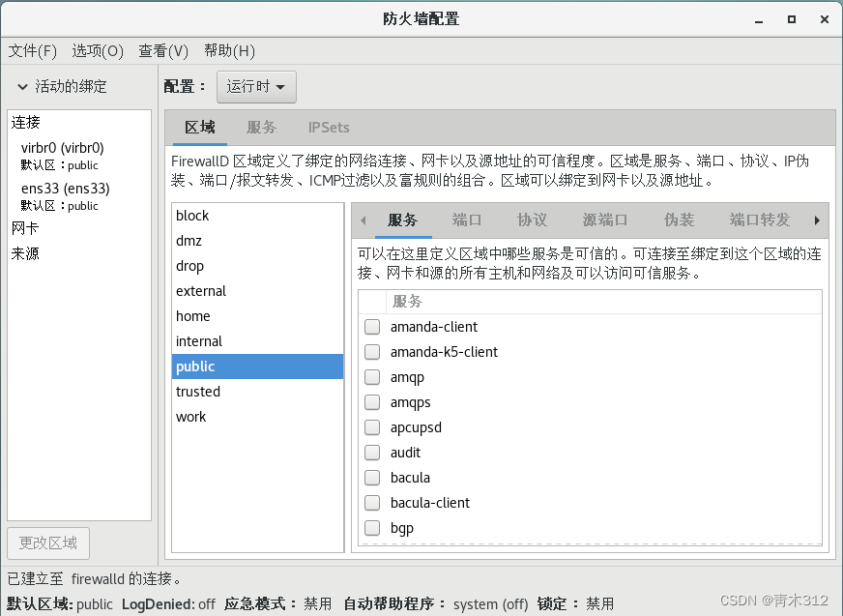Click the amanda-client service name
843x616 pixels.
[x=434, y=327]
